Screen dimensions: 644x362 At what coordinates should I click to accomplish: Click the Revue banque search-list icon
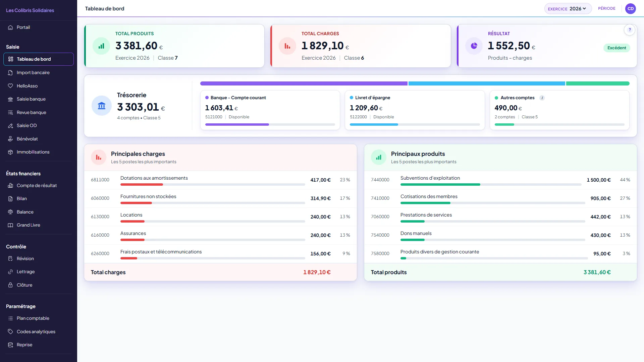[x=10, y=113]
